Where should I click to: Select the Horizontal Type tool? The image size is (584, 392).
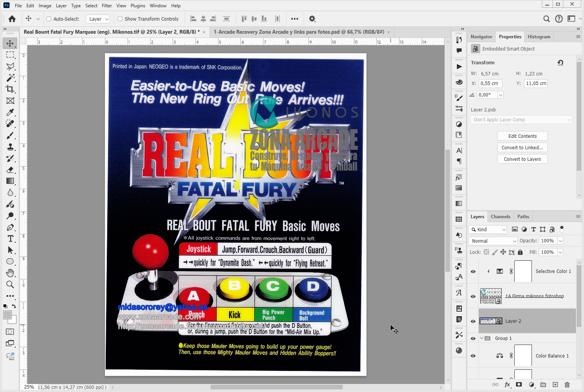pyautogui.click(x=10, y=238)
